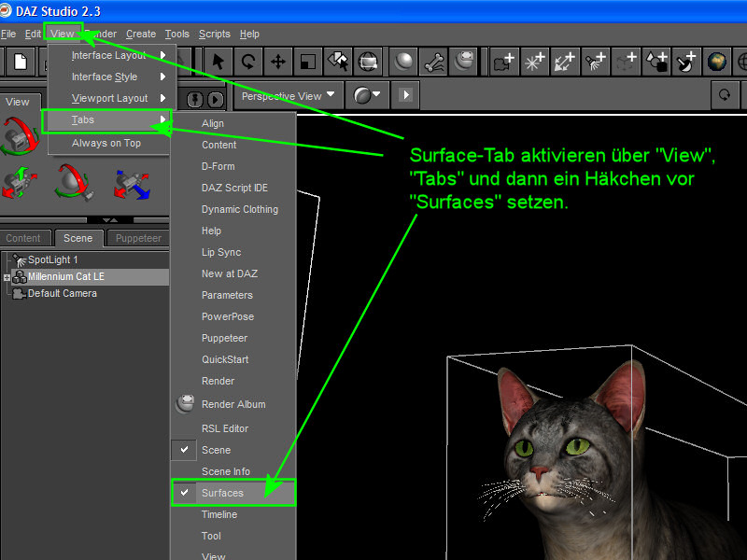
Task: Open the Edit menu
Action: coord(33,34)
